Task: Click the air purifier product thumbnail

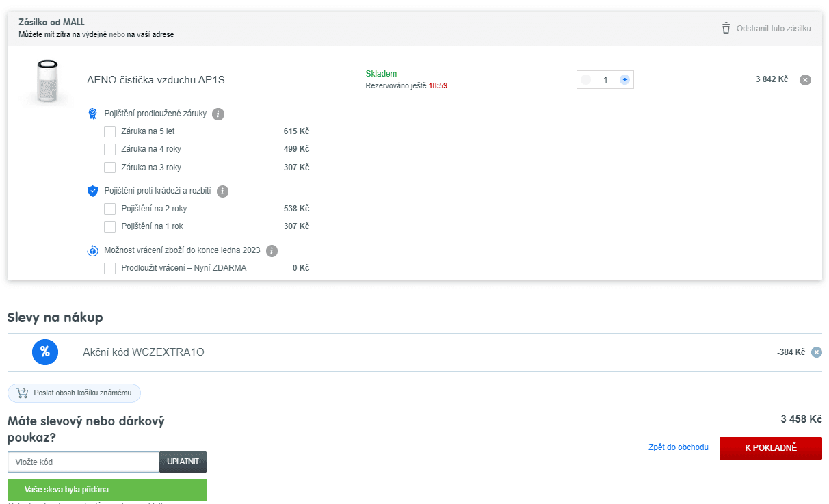Action: 47,82
